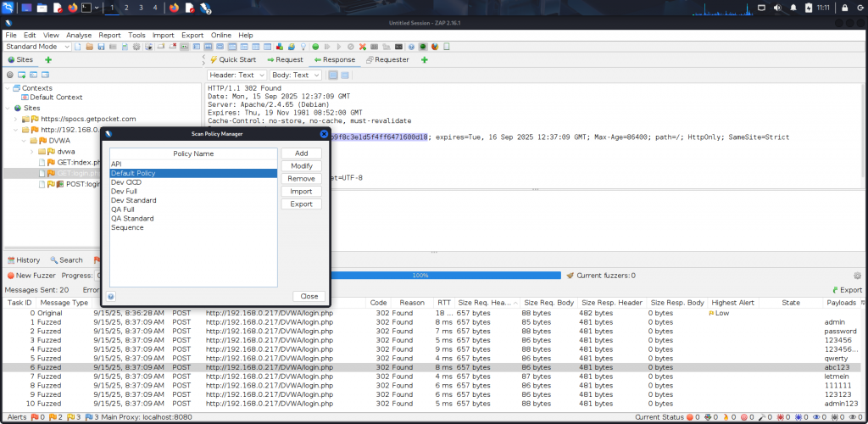Image resolution: width=868 pixels, height=424 pixels.
Task: Click the green plus after Requester tab
Action: (x=425, y=59)
